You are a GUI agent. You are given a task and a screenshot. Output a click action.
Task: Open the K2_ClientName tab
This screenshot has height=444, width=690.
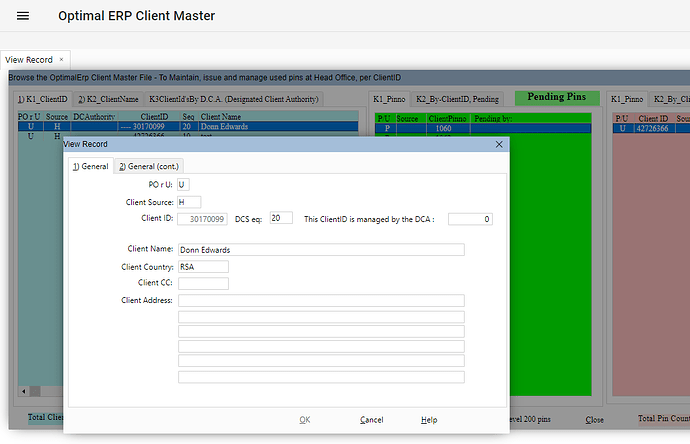coord(109,99)
